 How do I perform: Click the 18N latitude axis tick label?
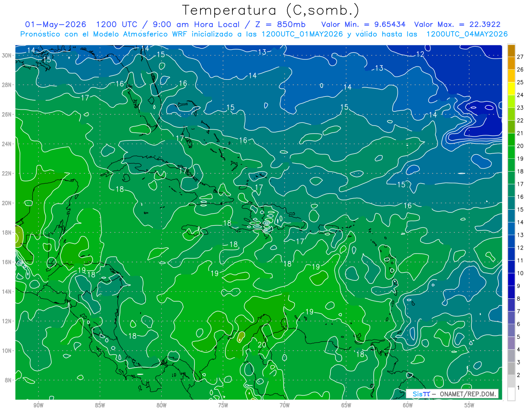point(7,232)
